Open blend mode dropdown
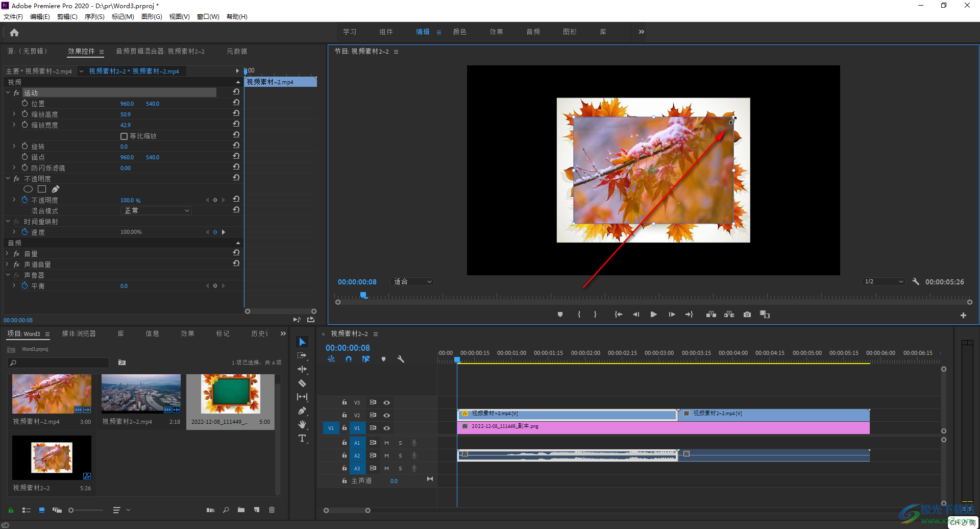Screen dimensions: 980x529 click(156, 210)
